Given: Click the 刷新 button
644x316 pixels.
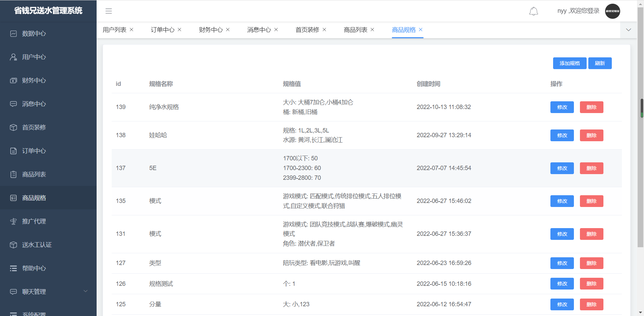Looking at the screenshot, I should point(600,63).
